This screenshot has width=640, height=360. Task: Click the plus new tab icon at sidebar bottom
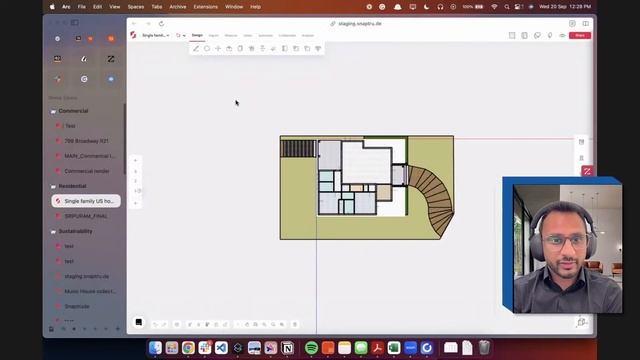[x=118, y=329]
